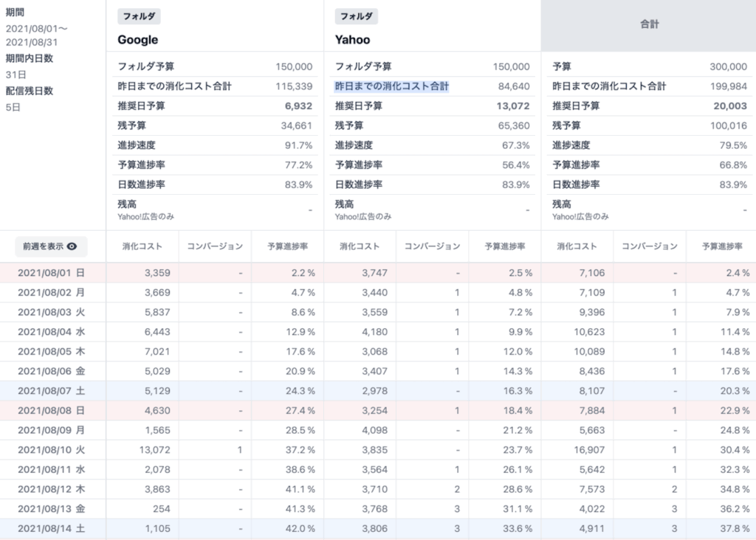
Task: Click Google's コンバージョン column header
Action: tap(214, 246)
